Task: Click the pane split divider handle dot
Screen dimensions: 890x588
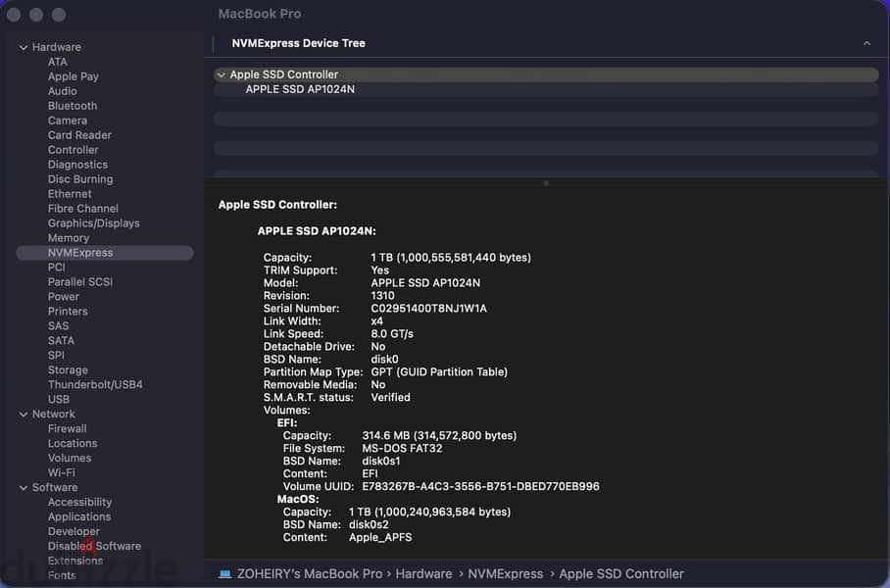Action: pos(546,183)
